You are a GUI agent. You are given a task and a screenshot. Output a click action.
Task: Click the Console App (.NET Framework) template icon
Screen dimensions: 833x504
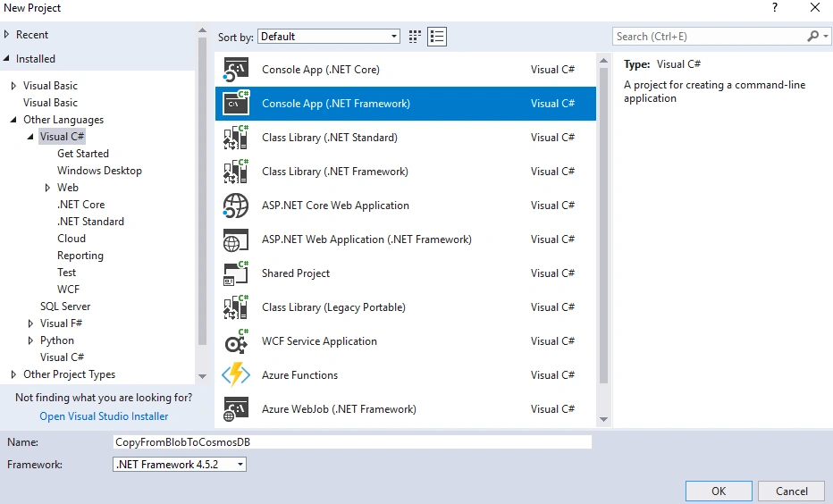[x=235, y=103]
